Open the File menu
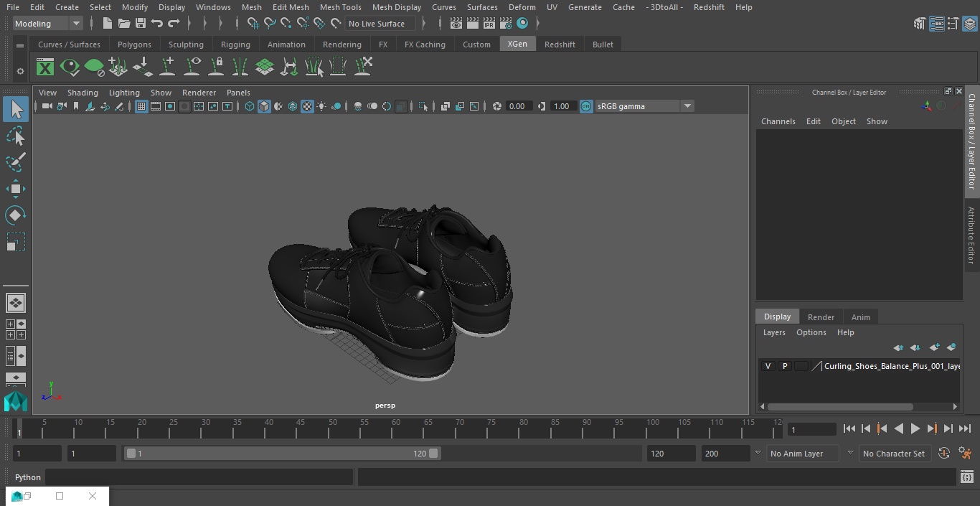 (x=13, y=7)
